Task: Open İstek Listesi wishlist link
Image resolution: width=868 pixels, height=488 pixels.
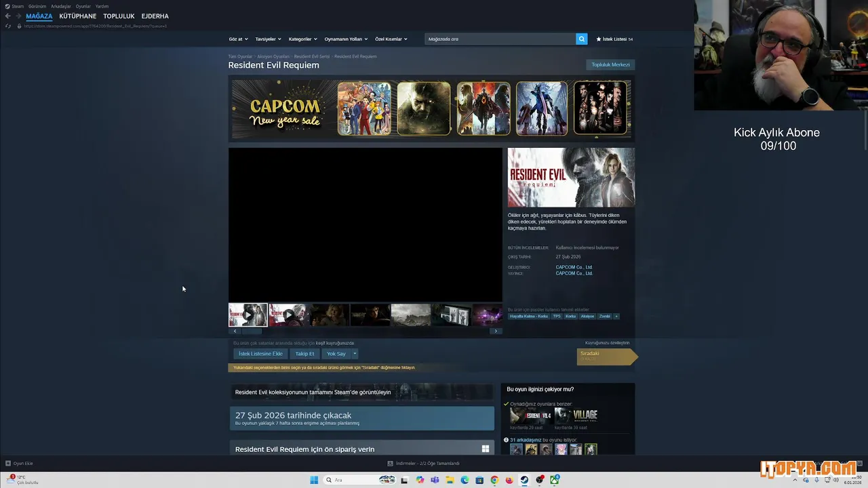Action: (614, 39)
